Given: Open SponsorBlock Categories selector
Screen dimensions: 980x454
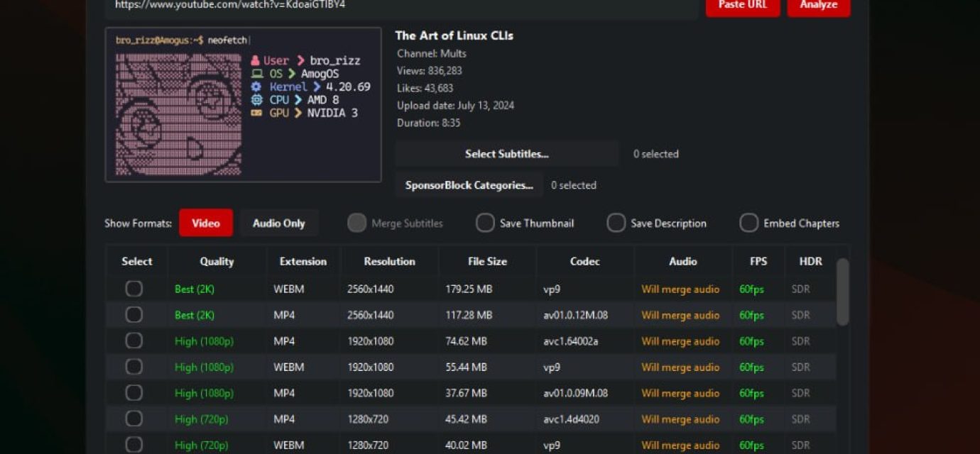Looking at the screenshot, I should [x=469, y=185].
